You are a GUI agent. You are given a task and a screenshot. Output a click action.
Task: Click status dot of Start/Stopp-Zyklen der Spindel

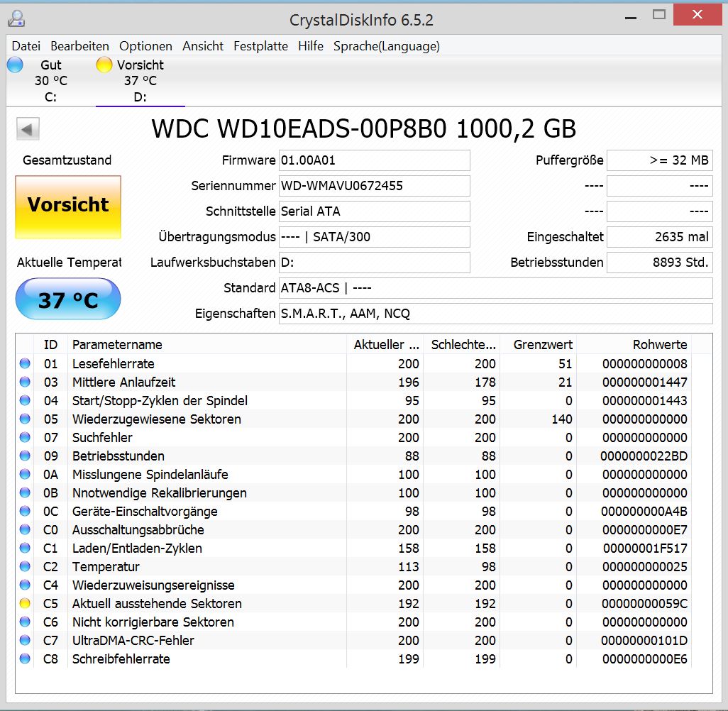click(25, 400)
